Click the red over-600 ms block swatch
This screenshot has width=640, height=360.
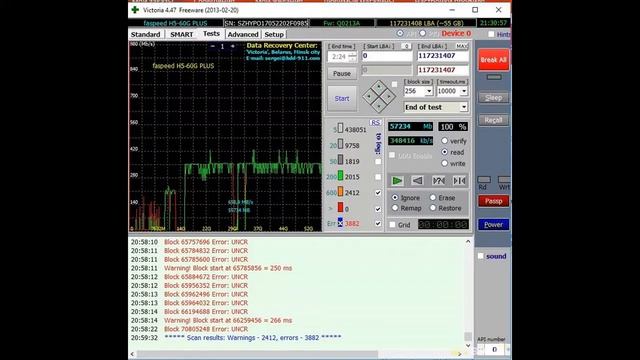340,207
